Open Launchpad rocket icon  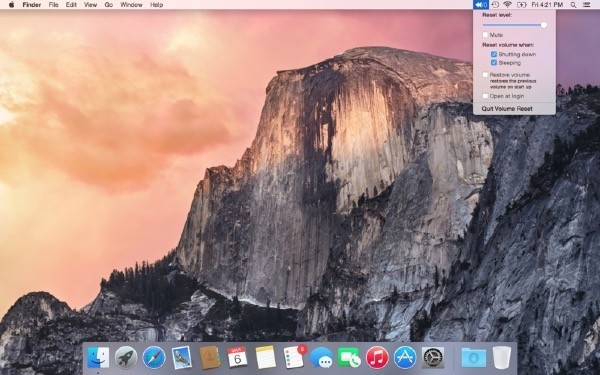(x=126, y=358)
